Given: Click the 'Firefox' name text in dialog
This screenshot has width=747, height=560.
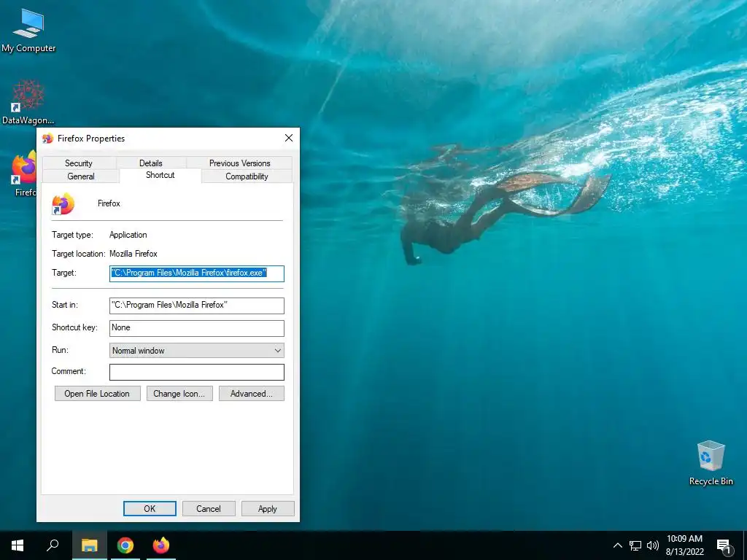Looking at the screenshot, I should tap(109, 203).
